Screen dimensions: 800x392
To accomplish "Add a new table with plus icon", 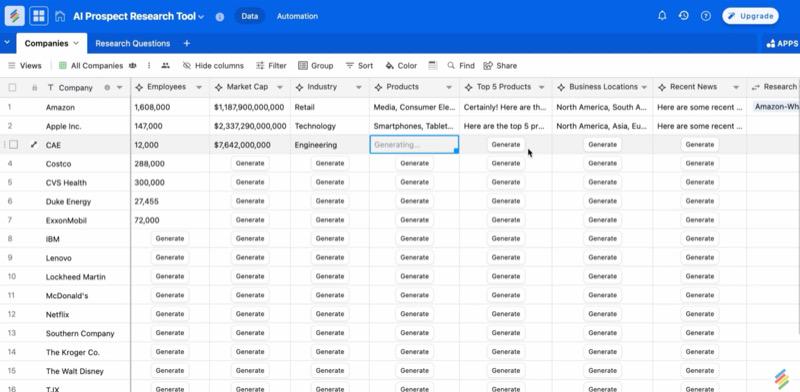I will [x=187, y=43].
